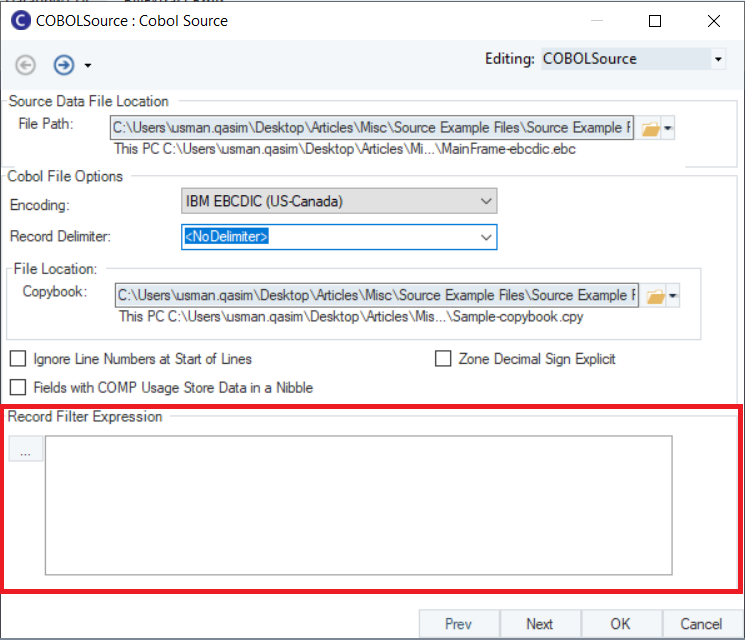Open the Record Delimiter combo box

[x=486, y=237]
